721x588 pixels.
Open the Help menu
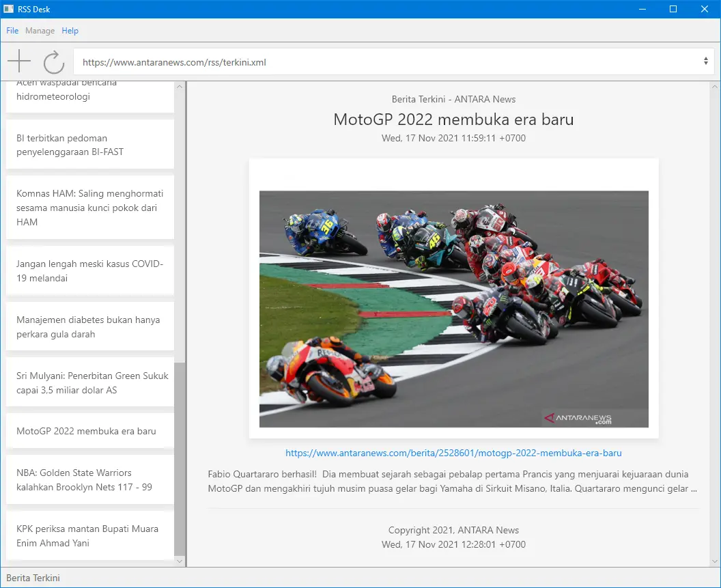pyautogui.click(x=70, y=31)
